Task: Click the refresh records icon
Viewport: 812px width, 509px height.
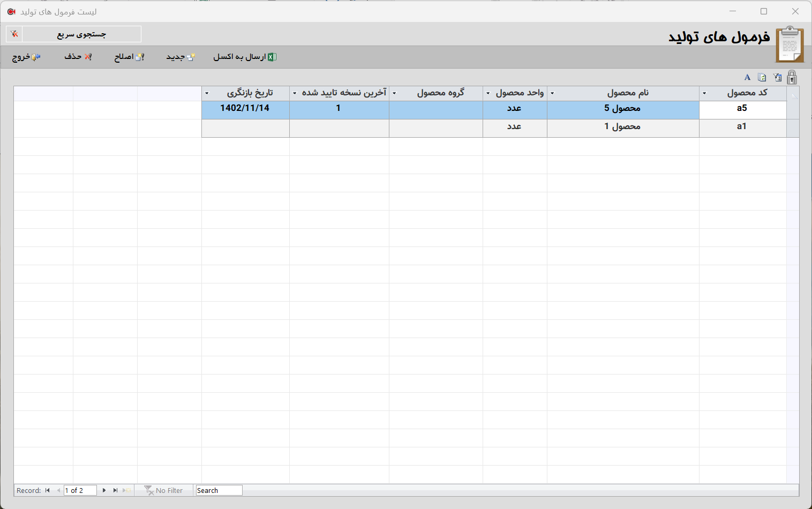Action: pyautogui.click(x=762, y=77)
